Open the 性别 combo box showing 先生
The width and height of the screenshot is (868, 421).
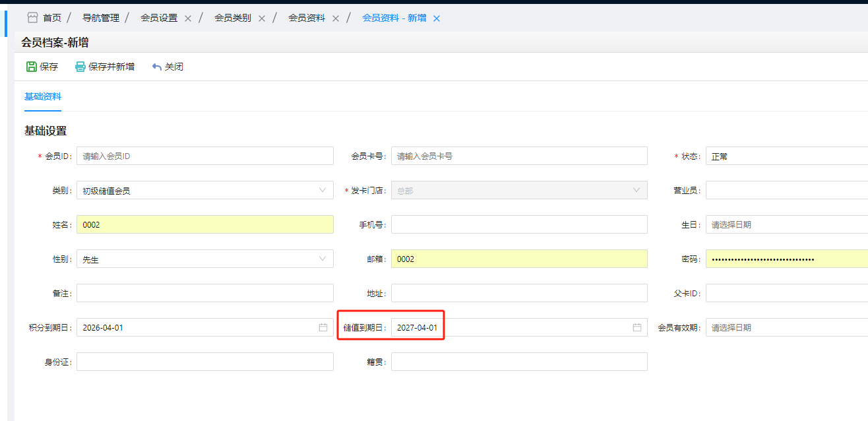click(x=205, y=259)
